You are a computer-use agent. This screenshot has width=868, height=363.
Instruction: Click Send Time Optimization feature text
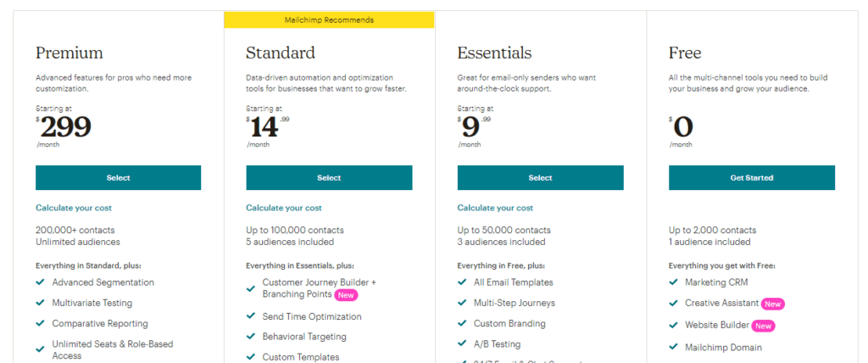312,316
